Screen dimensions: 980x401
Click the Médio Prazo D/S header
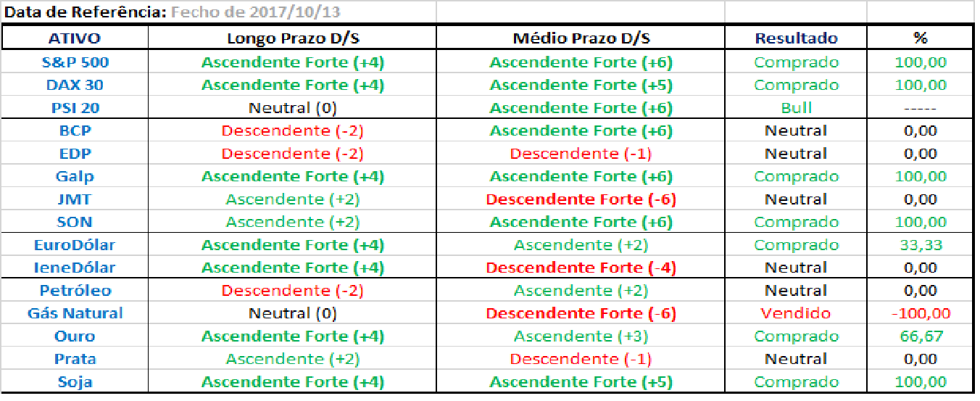coord(581,38)
